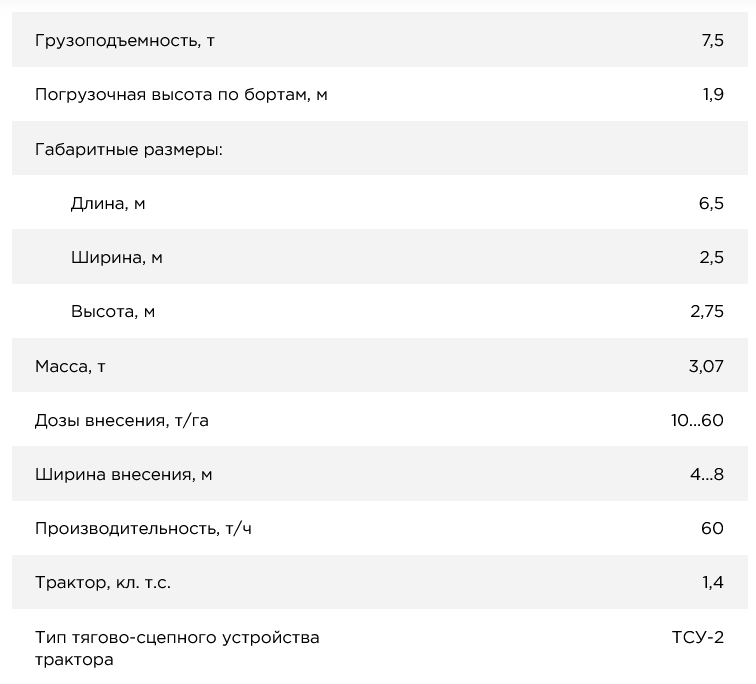This screenshot has width=756, height=684.
Task: Select the 6,5 length value
Action: pos(711,204)
